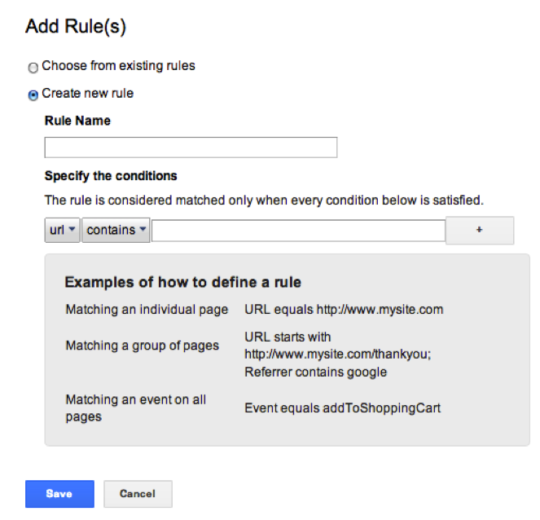This screenshot has width=540, height=520.
Task: Open the url condition type dropdown
Action: click(62, 230)
